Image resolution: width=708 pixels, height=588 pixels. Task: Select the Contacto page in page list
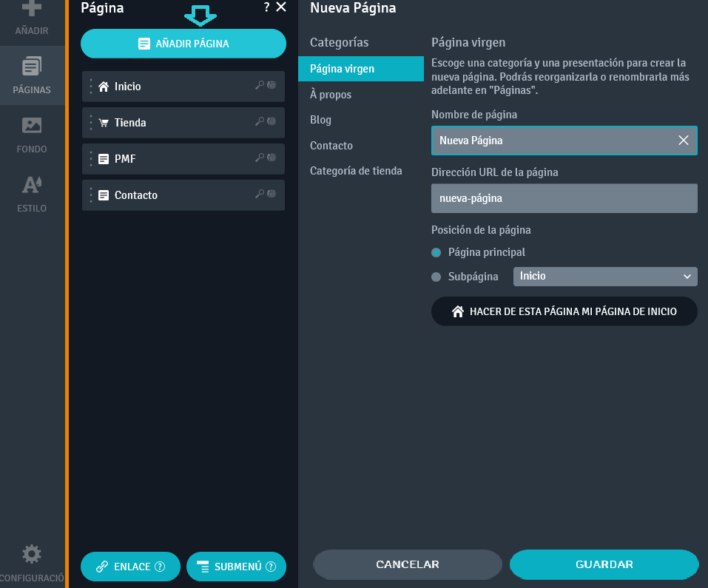[x=183, y=195]
